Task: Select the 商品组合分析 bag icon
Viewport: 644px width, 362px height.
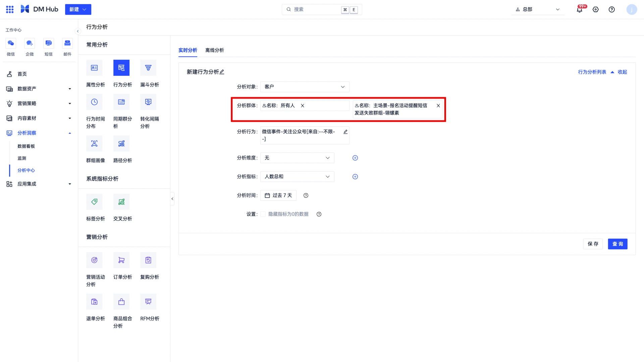Action: 121,302
